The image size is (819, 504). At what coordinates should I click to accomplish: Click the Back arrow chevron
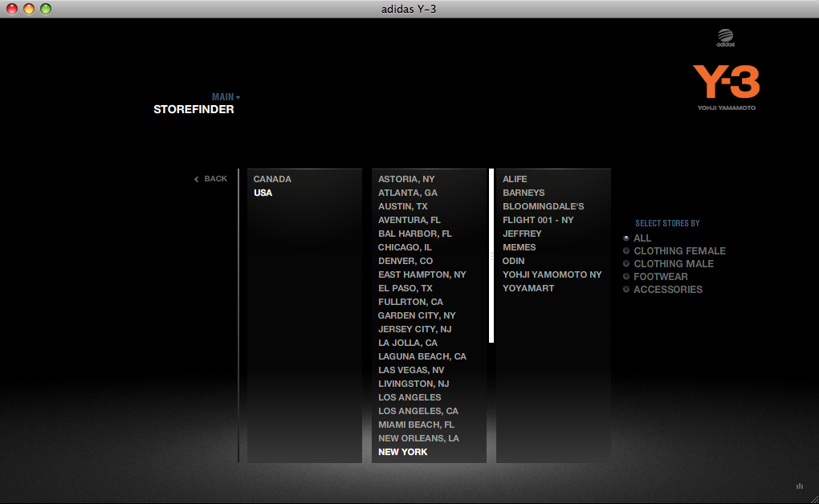point(197,179)
